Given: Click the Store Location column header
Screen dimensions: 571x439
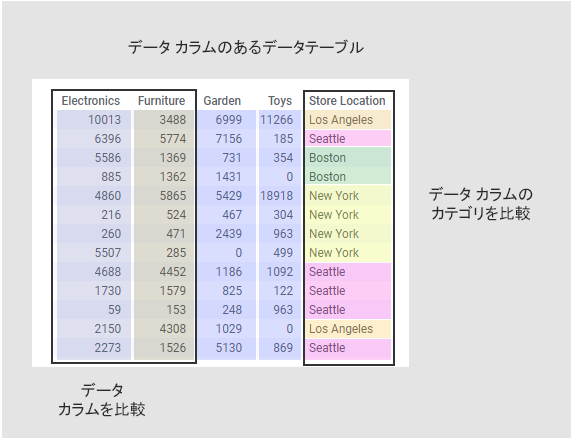Looking at the screenshot, I should [347, 101].
